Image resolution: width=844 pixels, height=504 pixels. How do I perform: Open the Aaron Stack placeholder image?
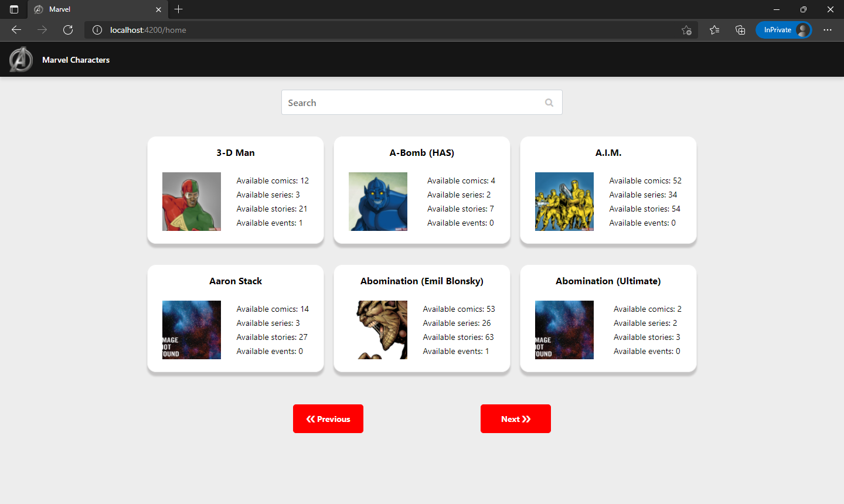point(192,330)
